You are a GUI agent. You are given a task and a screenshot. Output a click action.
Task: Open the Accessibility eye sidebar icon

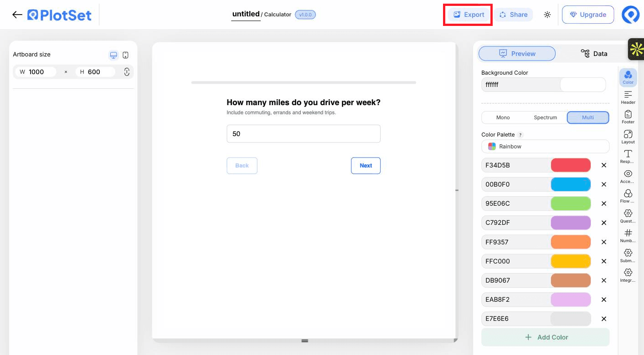tap(628, 177)
